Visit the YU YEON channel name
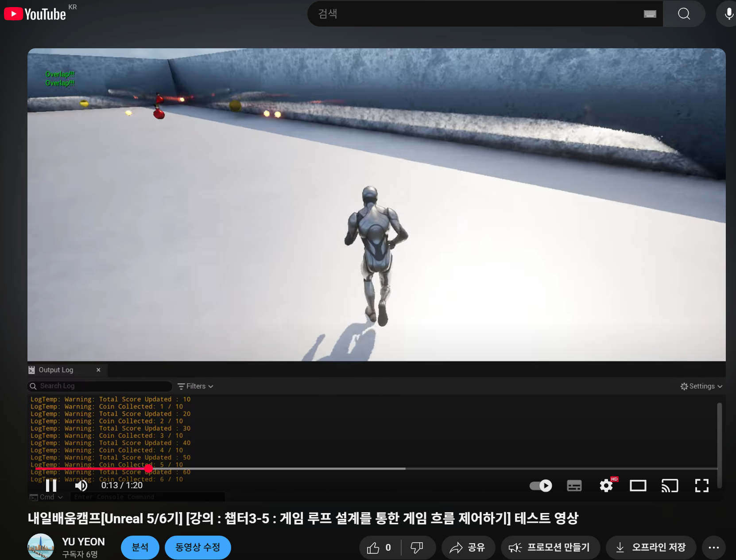 [83, 542]
